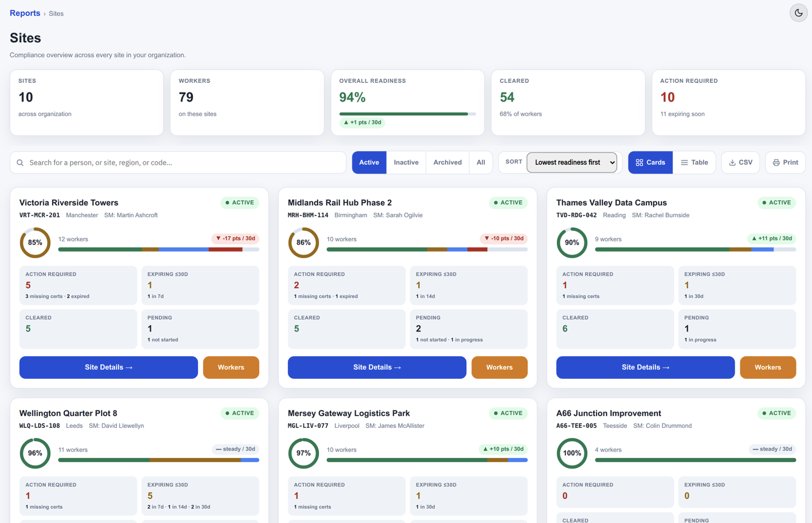Click site code WLQ-LDS-108

coord(40,426)
